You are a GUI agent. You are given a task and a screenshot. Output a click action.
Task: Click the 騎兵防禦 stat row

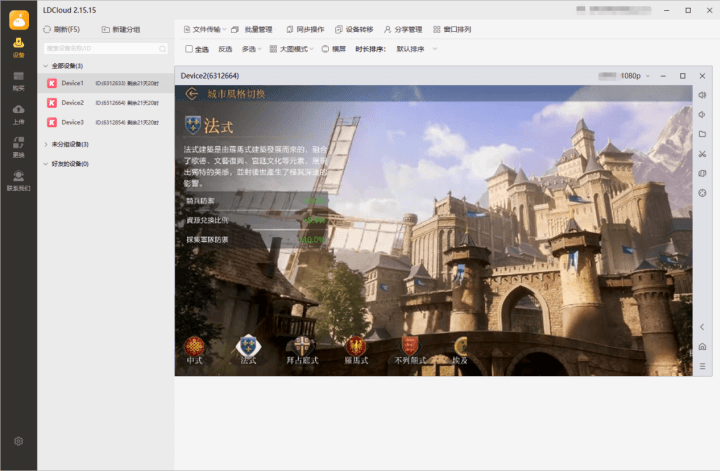click(256, 201)
